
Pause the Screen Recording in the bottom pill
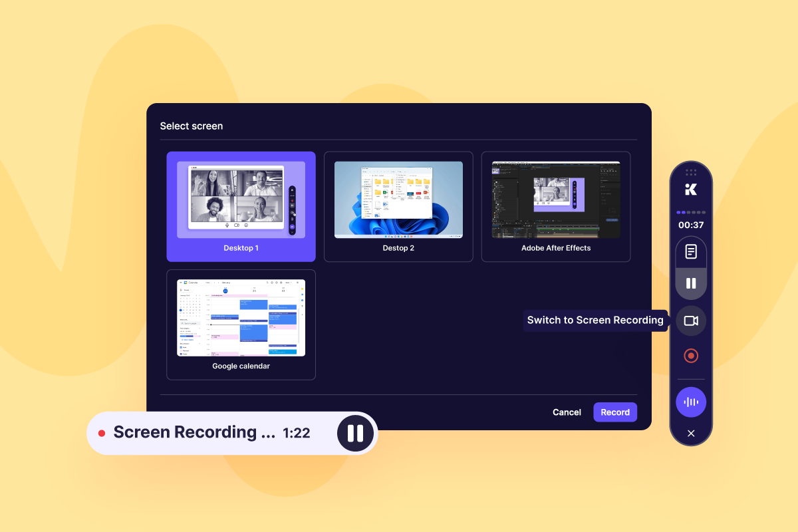pyautogui.click(x=355, y=433)
